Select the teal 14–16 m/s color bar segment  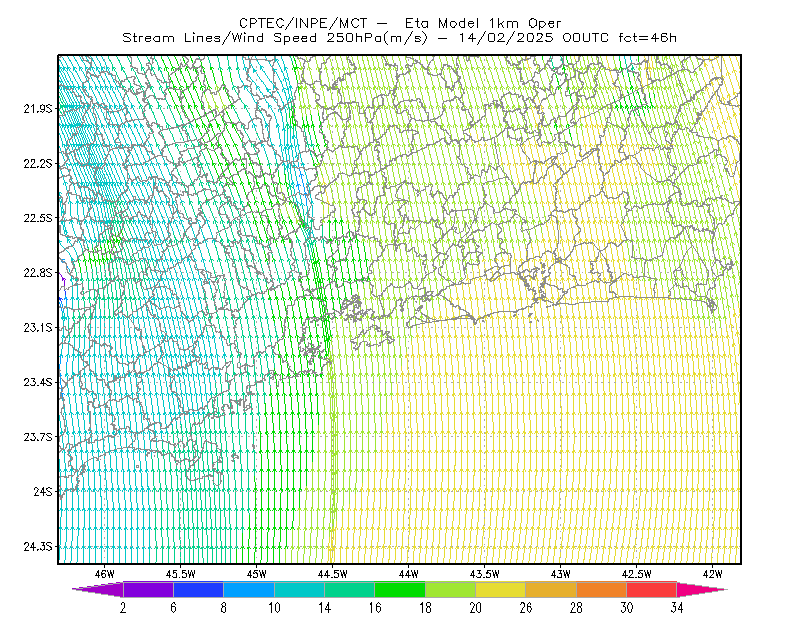tap(349, 589)
